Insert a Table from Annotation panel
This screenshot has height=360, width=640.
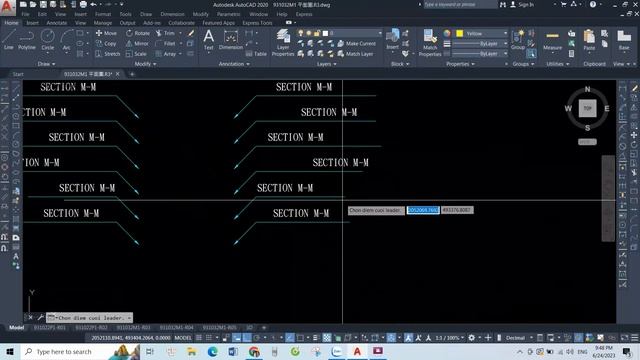coord(256,54)
